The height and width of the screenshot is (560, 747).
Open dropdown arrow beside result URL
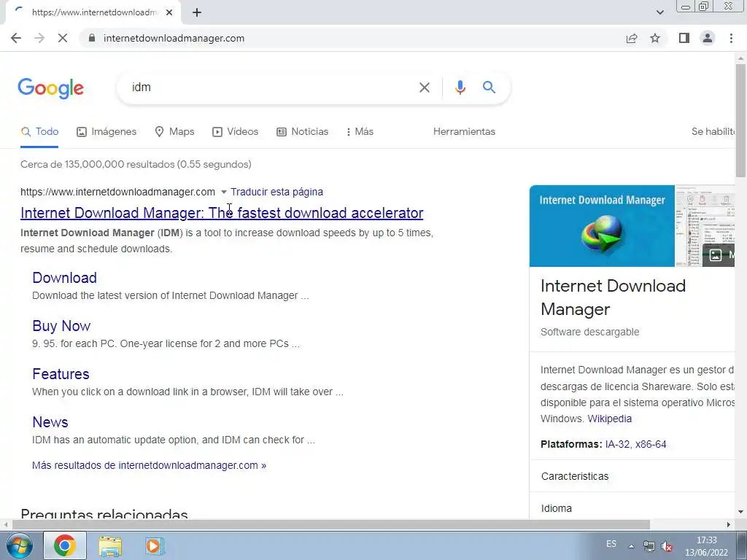[x=223, y=192]
